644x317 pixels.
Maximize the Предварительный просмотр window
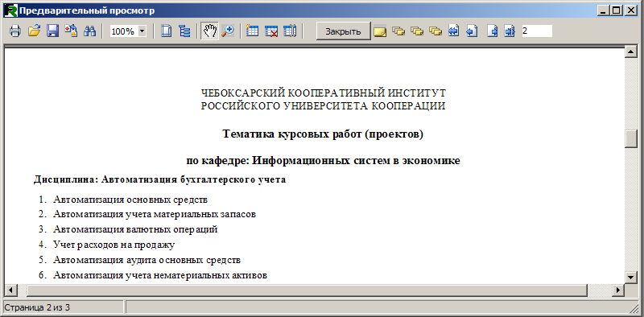616,11
